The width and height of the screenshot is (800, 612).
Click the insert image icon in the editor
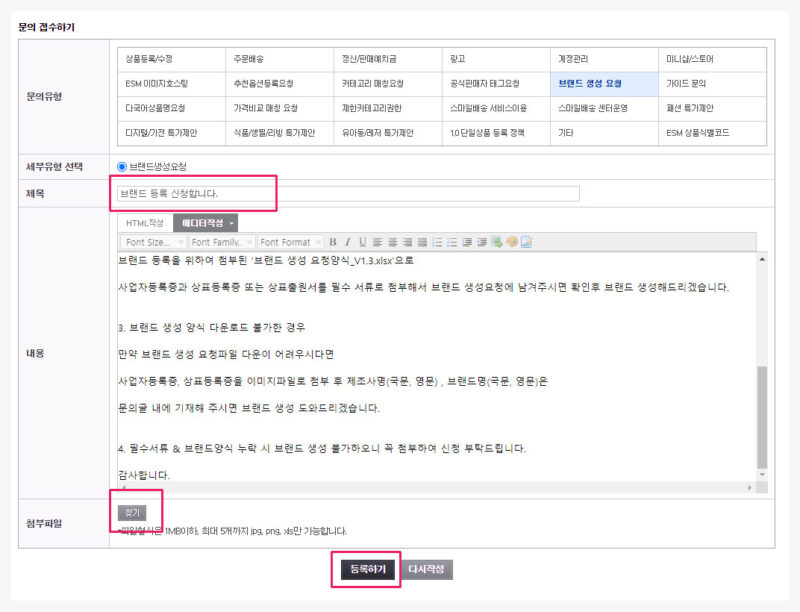click(526, 242)
